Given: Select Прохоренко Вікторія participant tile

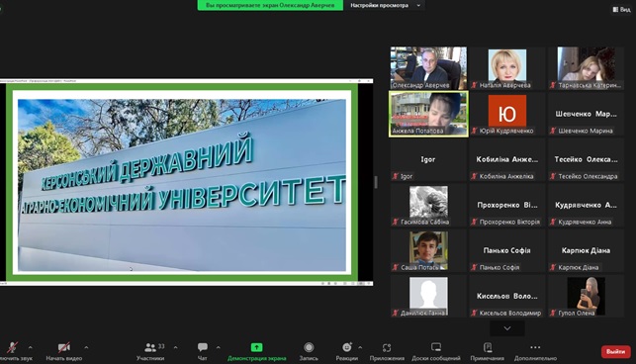Looking at the screenshot, I should (507, 205).
